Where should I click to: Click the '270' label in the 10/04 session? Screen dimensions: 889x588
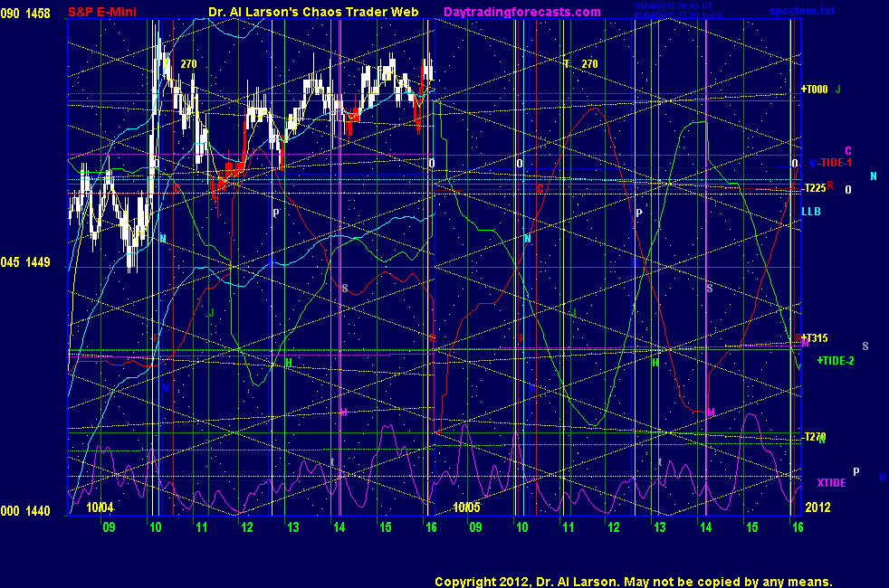(189, 64)
